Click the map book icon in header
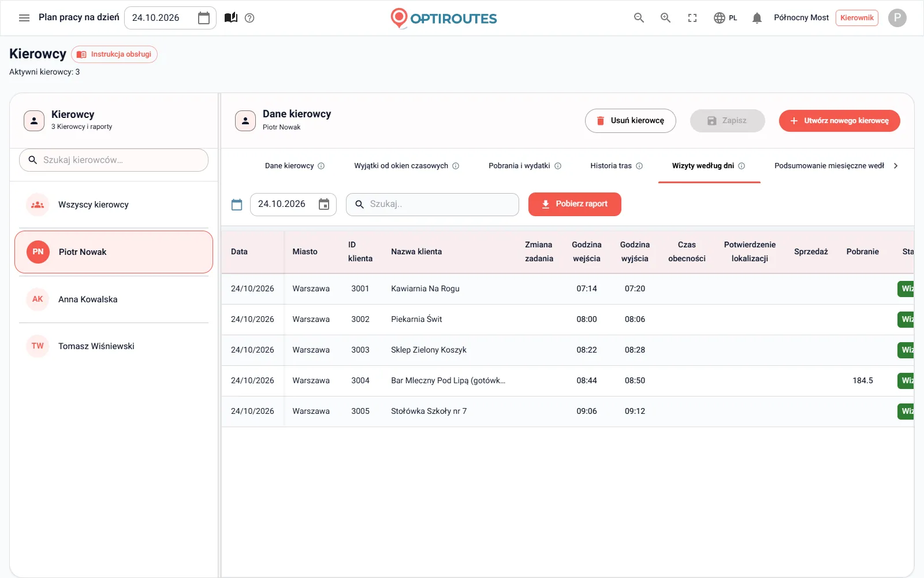Viewport: 924px width, 578px height. point(231,18)
